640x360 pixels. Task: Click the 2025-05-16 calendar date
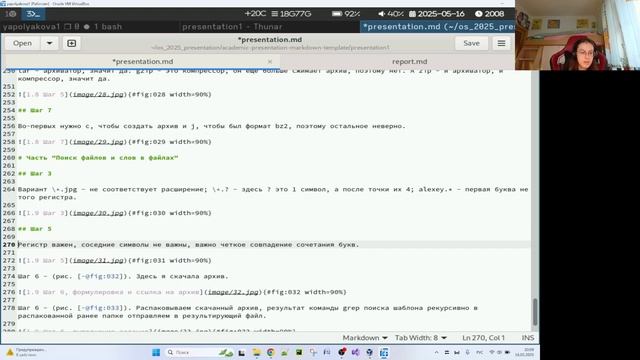[x=437, y=14]
